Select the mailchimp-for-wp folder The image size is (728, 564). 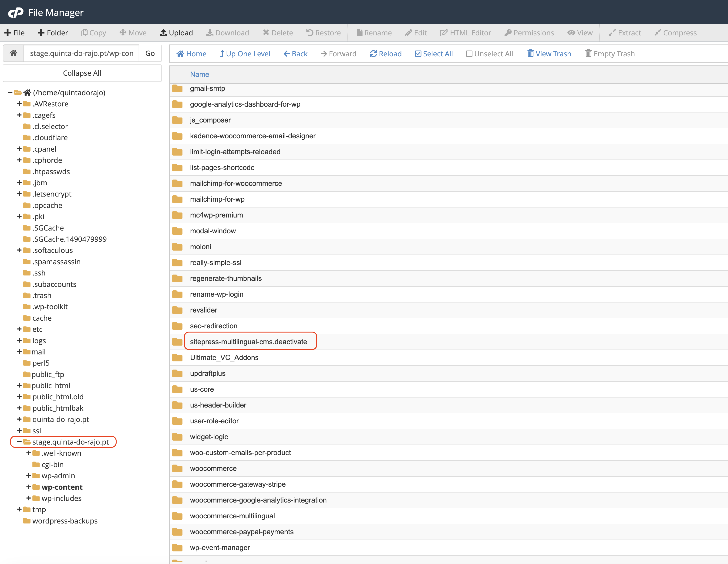coord(217,200)
